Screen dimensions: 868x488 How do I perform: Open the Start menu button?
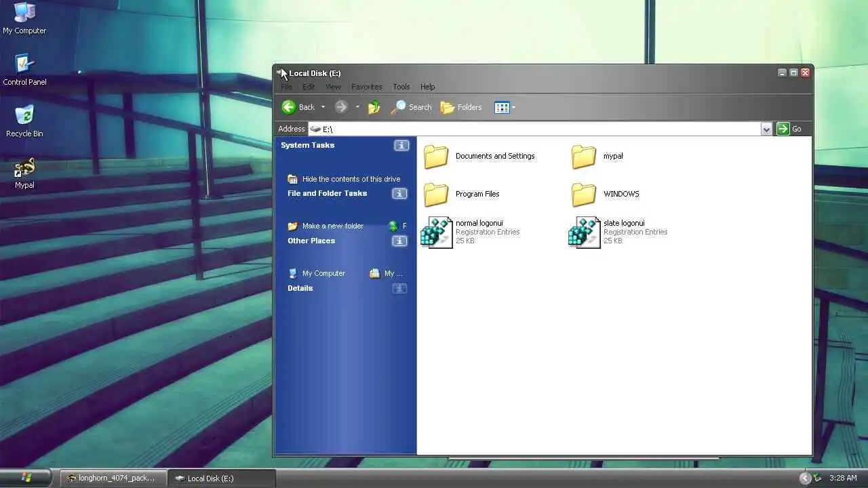(x=26, y=478)
